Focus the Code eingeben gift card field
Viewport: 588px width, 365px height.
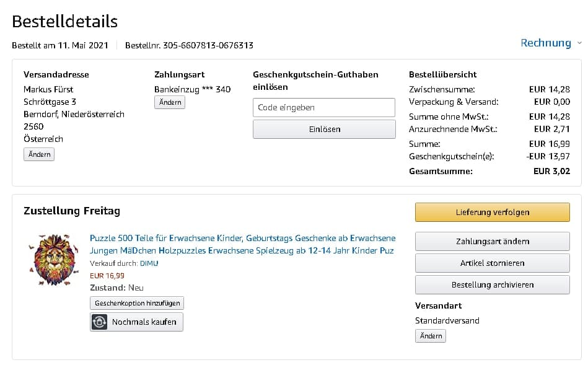(324, 107)
